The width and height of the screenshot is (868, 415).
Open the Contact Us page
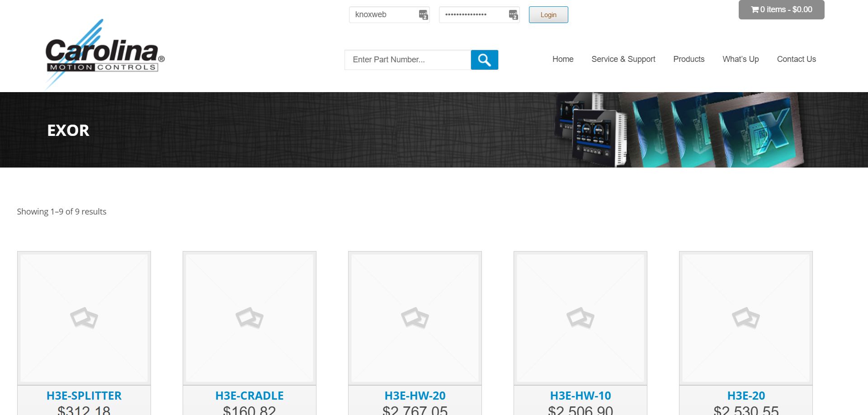(797, 59)
